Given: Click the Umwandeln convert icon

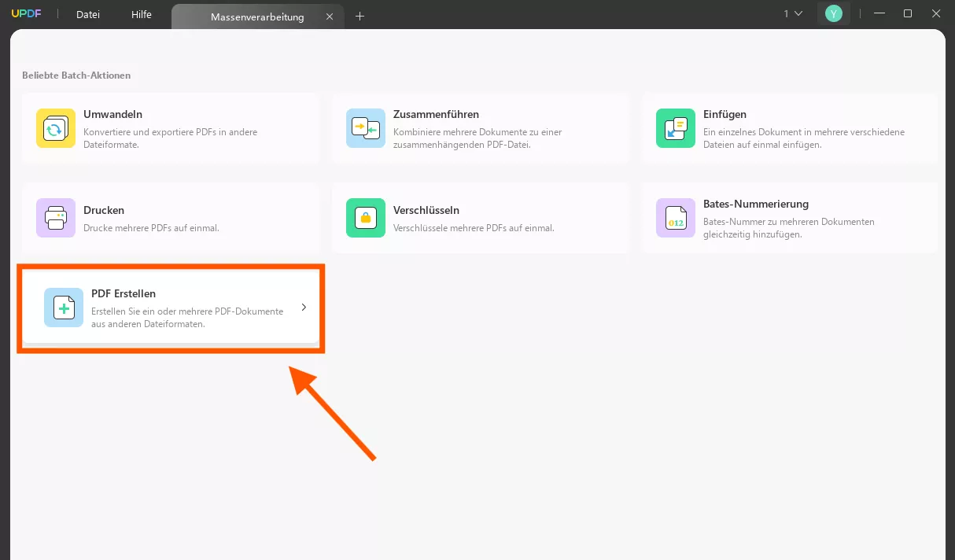Looking at the screenshot, I should point(56,128).
